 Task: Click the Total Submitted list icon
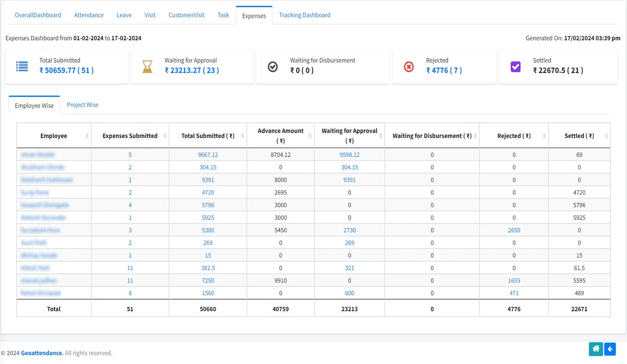(x=22, y=66)
